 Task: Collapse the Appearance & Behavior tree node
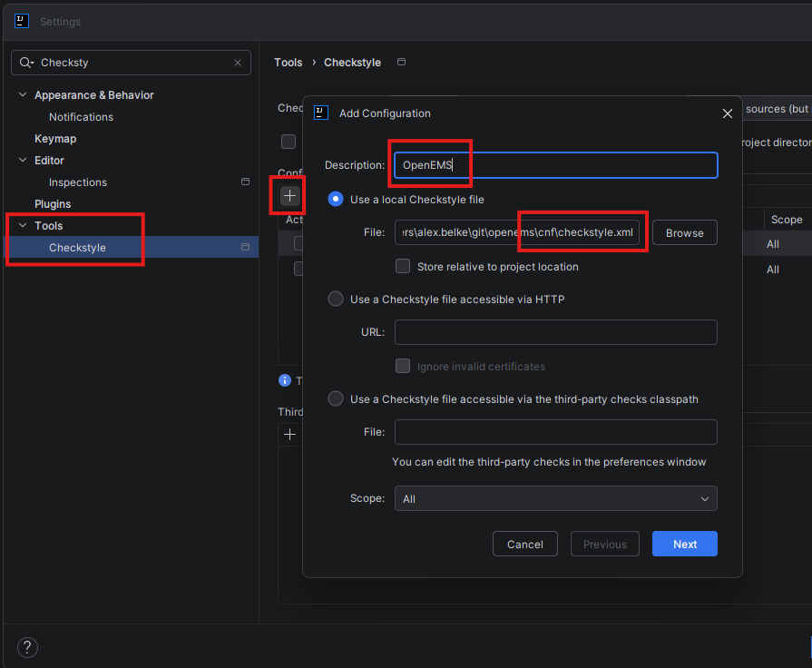[x=23, y=95]
